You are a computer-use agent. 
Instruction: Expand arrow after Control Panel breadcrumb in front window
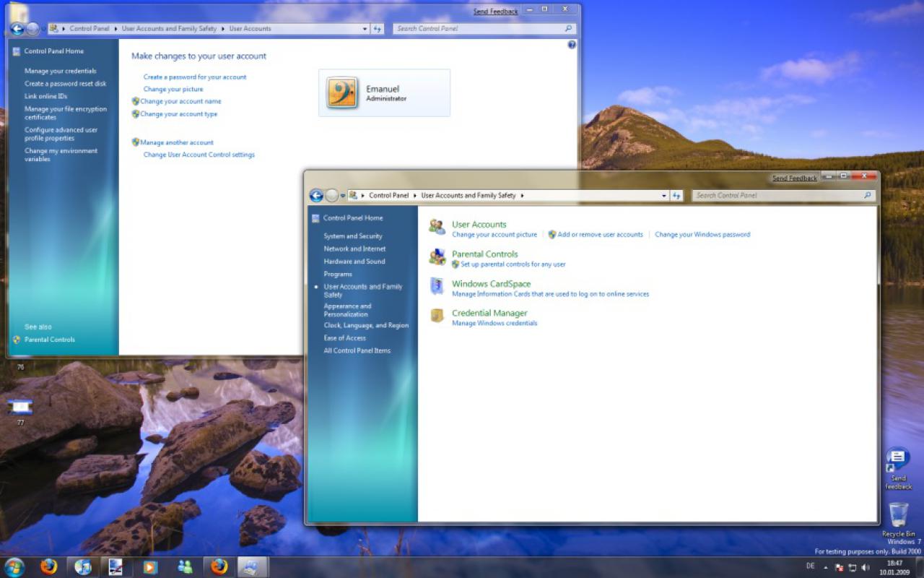point(415,196)
